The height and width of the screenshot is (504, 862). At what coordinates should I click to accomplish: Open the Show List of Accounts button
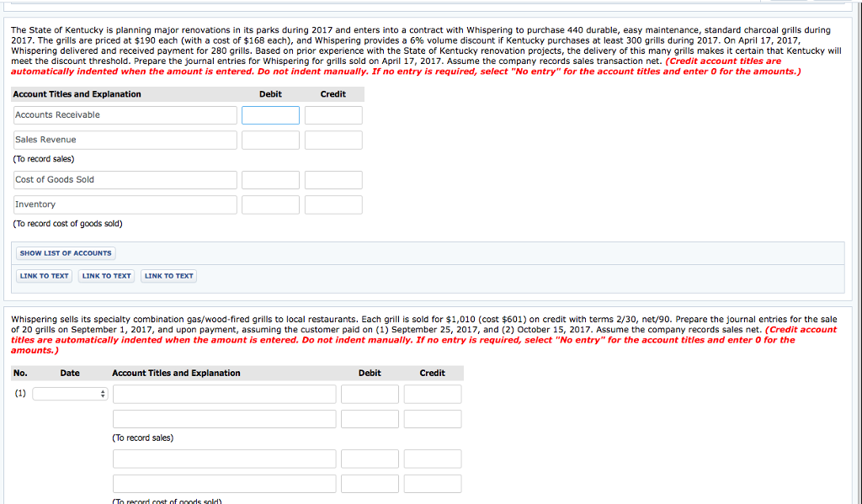pos(66,253)
